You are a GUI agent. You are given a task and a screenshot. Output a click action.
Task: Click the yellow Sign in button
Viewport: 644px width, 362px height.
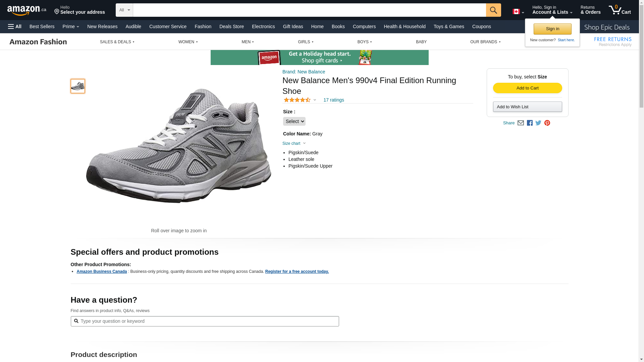552,29
